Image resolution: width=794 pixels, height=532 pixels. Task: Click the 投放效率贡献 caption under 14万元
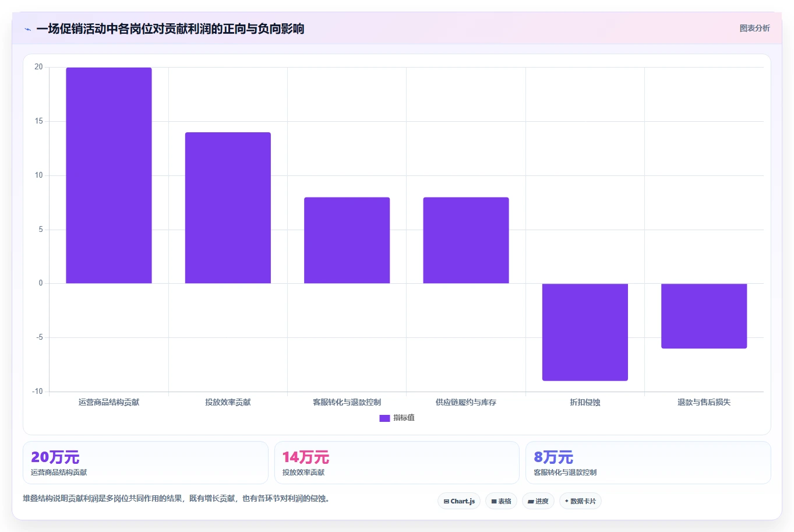pos(304,473)
